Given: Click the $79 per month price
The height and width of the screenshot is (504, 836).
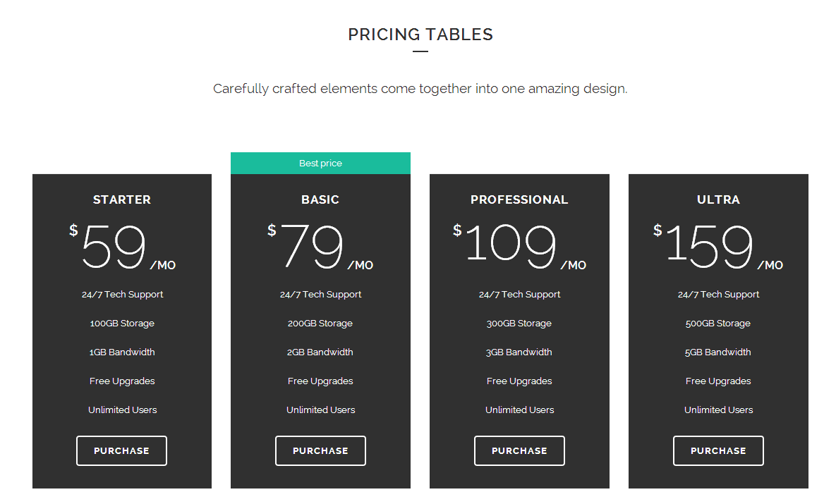Looking at the screenshot, I should (x=313, y=247).
